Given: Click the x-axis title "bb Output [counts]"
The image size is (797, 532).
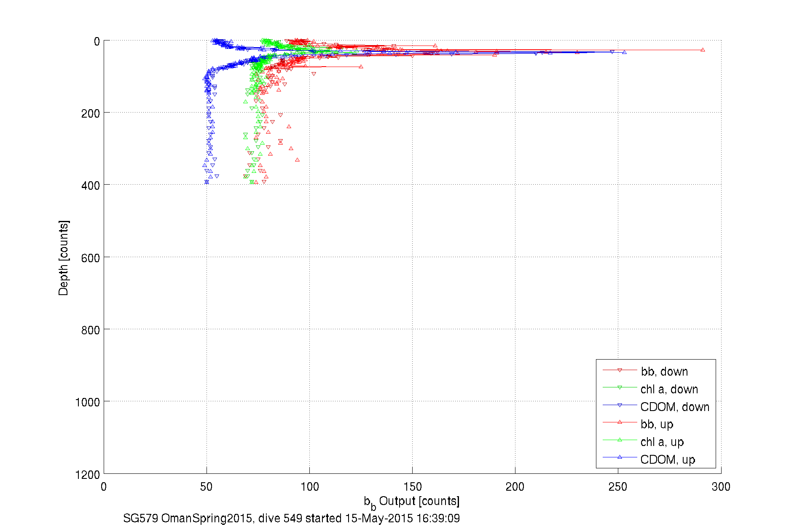Looking at the screenshot, I should point(411,502).
